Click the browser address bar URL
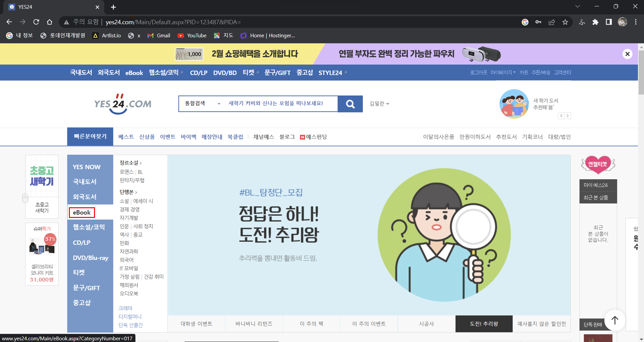The width and height of the screenshot is (644, 342). (x=173, y=22)
